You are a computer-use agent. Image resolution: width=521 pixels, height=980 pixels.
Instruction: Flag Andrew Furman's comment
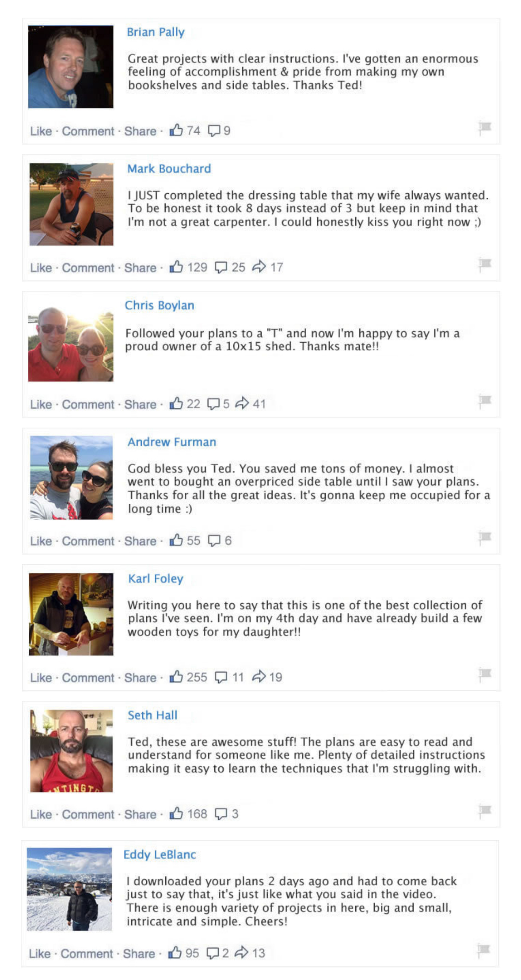[484, 538]
